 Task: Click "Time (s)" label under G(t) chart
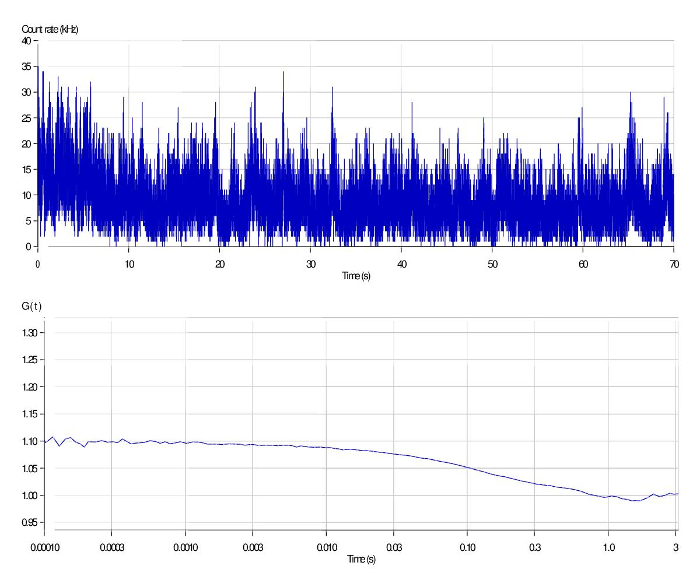tap(362, 559)
